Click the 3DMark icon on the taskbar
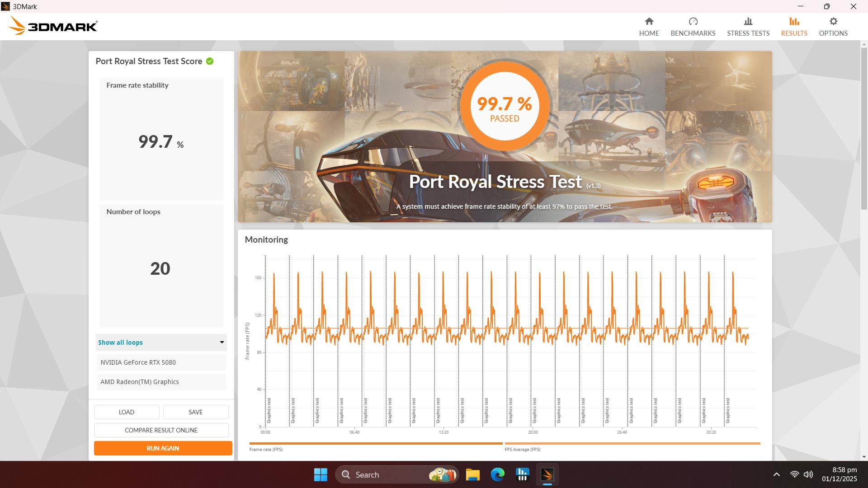 (547, 474)
